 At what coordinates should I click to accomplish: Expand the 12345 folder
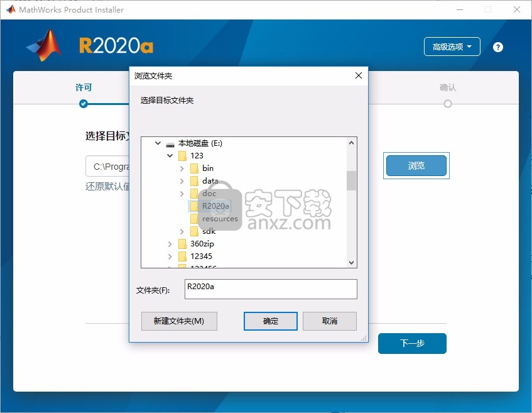170,256
